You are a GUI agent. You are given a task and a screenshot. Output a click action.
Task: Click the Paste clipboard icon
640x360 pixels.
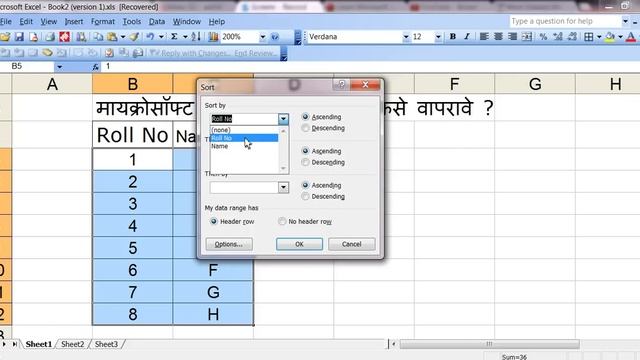112,37
